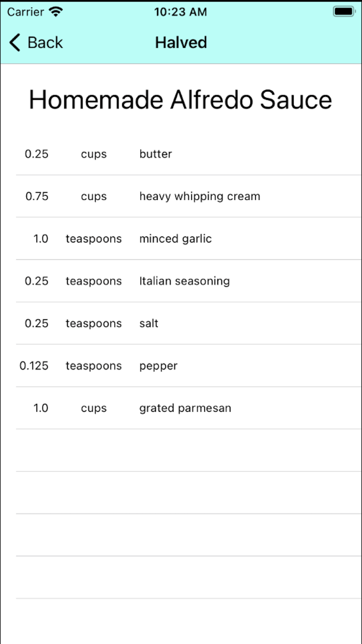Tap the grated parmesan ingredient name
362x644 pixels.
[185, 408]
